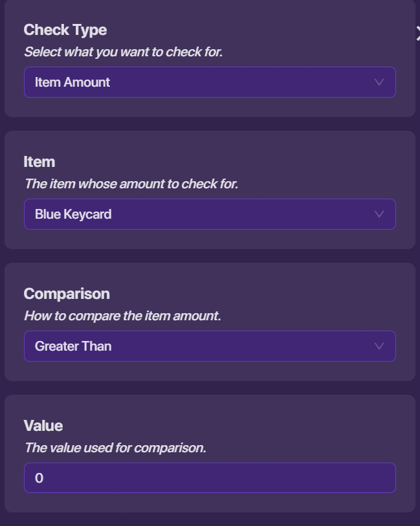Screen dimensions: 420x526
Task: Click 'The item whose amount to check for' text
Action: click(131, 184)
